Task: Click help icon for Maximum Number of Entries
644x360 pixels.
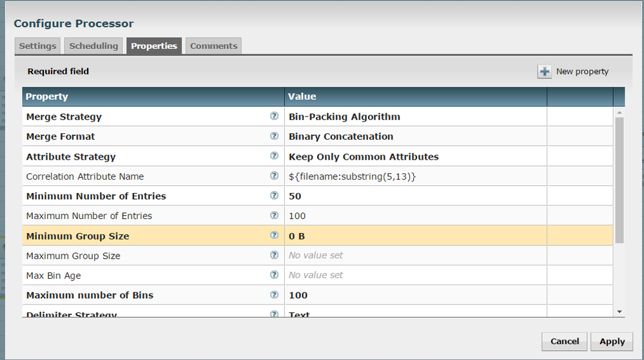Action: point(274,216)
